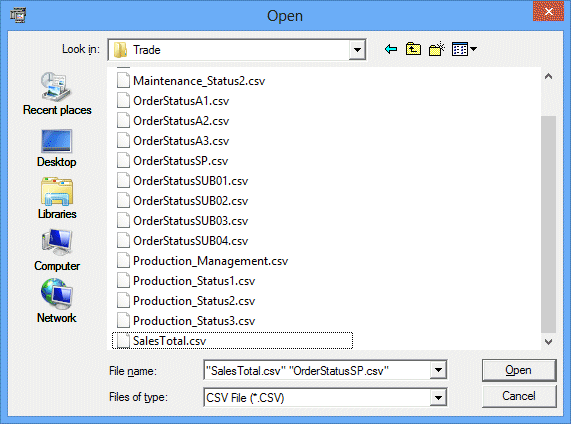Click file icon beside Production_Status3.csv
This screenshot has height=424, width=571.
point(123,321)
